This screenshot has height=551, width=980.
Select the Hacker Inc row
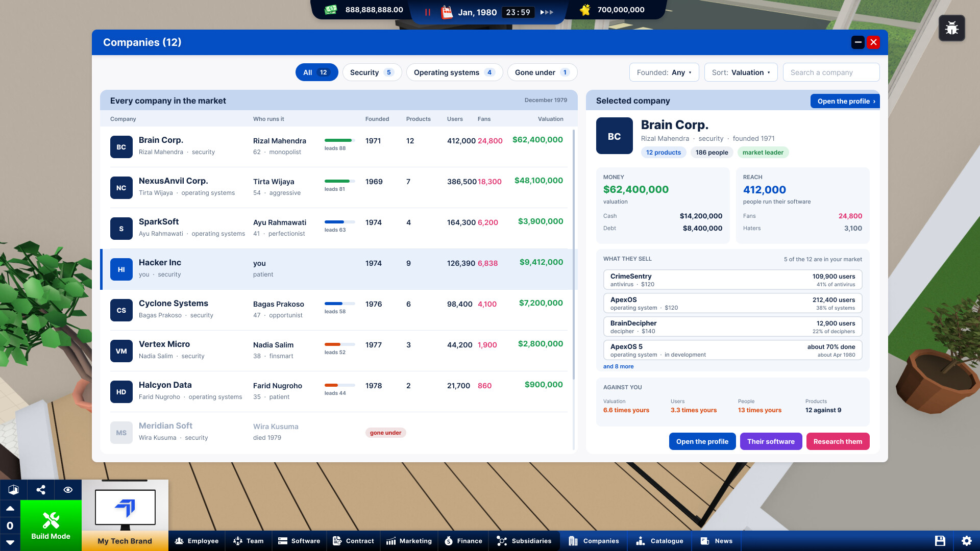[x=339, y=269]
